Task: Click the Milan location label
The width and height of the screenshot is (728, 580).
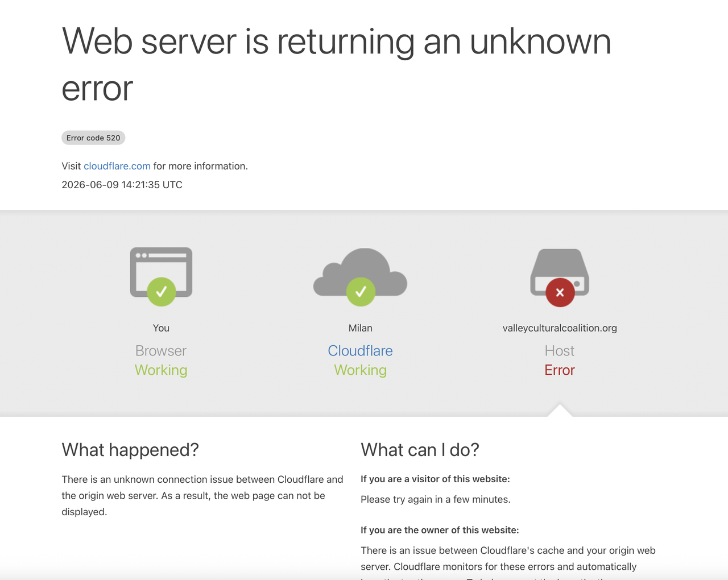Action: pyautogui.click(x=361, y=328)
